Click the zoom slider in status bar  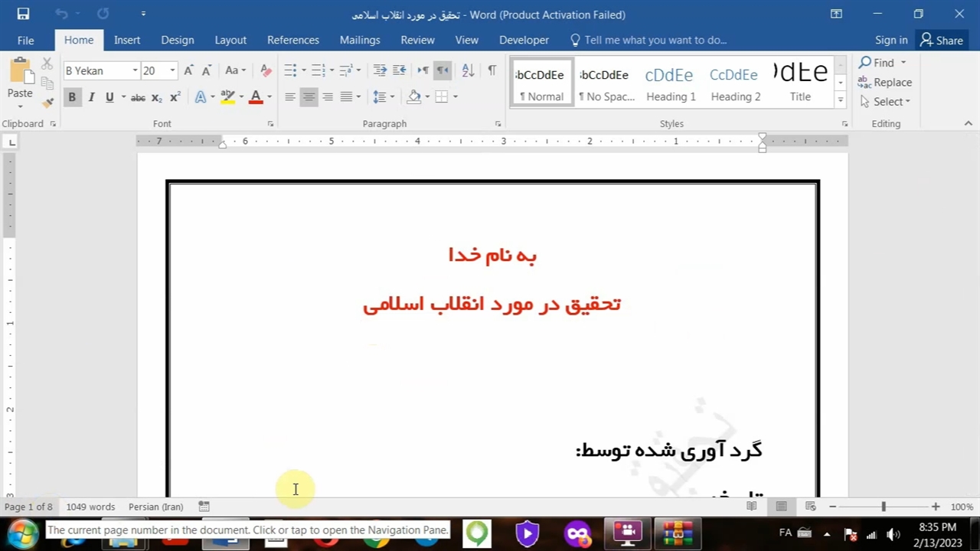tap(884, 507)
